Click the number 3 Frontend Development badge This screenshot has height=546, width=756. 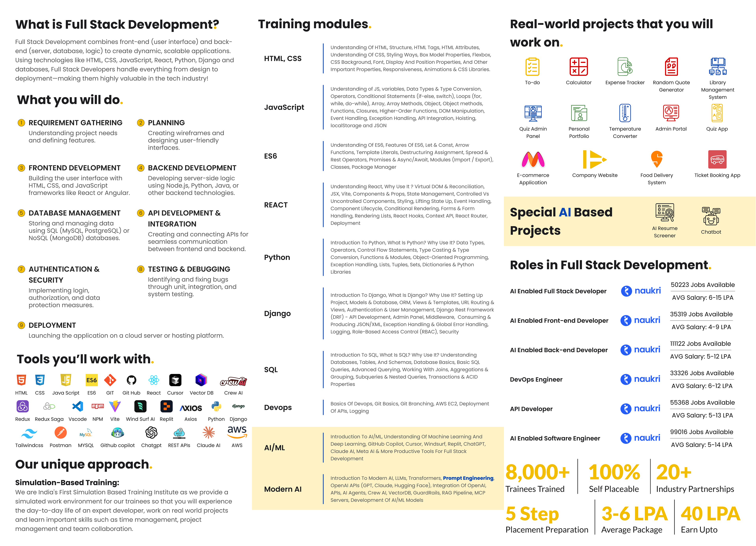click(x=21, y=168)
